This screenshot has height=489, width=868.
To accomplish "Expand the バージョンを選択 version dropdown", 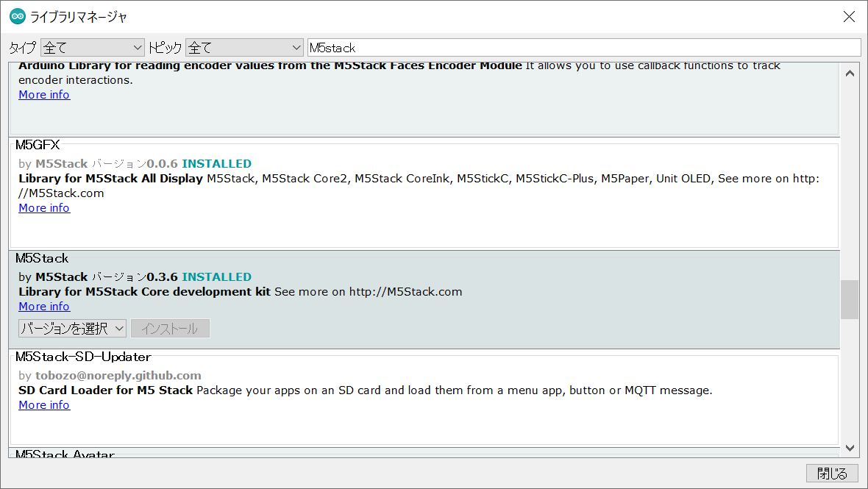I will (x=73, y=329).
